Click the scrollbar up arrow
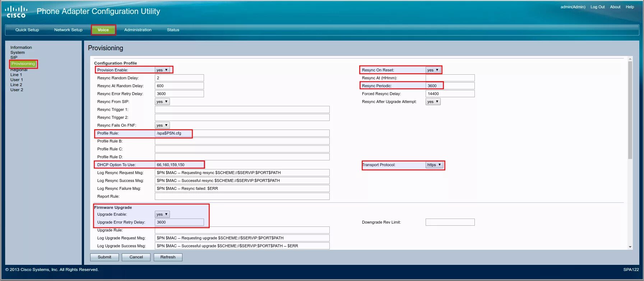The height and width of the screenshot is (281, 644). pyautogui.click(x=630, y=58)
